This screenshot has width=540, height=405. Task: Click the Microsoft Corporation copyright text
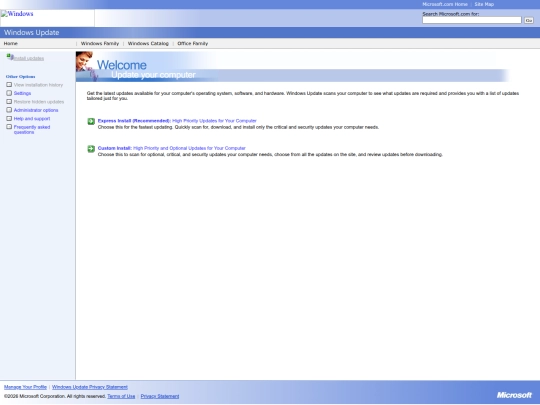[x=55, y=396]
